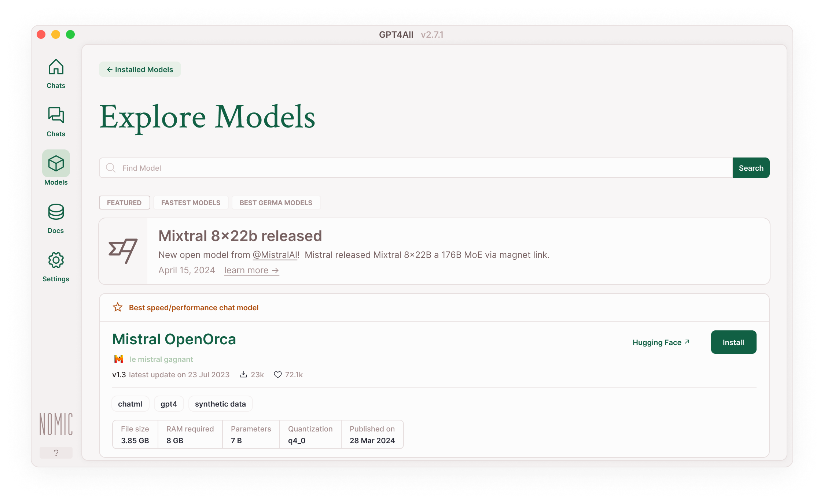The image size is (824, 504).
Task: Click the Quantization q4_0 cell
Action: [310, 434]
